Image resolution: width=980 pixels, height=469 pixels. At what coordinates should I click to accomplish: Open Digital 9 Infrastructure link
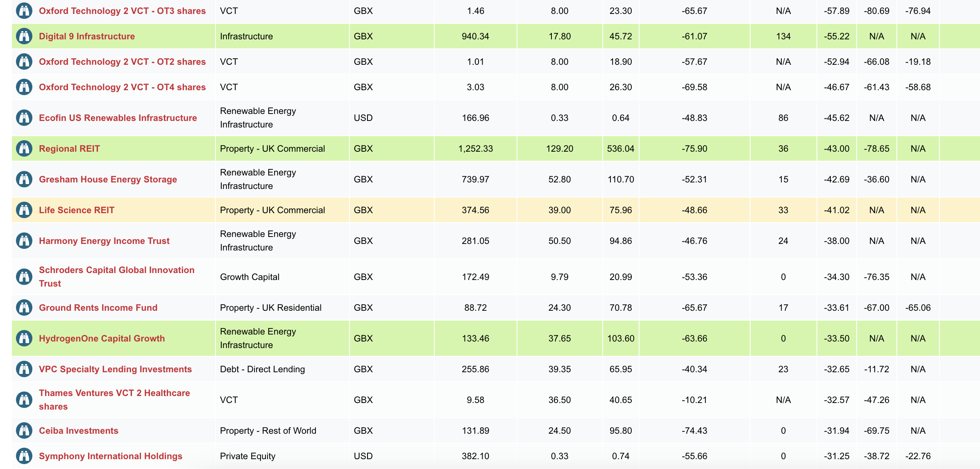(x=87, y=36)
